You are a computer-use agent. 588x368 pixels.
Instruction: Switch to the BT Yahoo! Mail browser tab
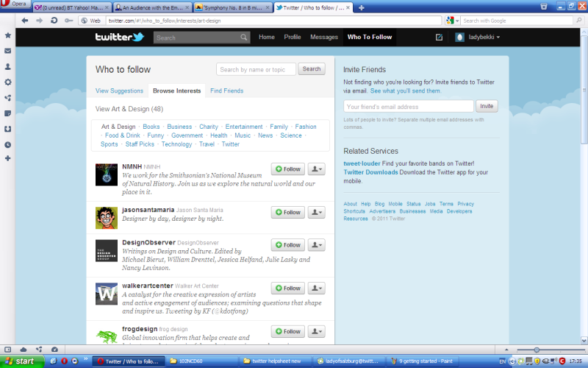point(71,7)
